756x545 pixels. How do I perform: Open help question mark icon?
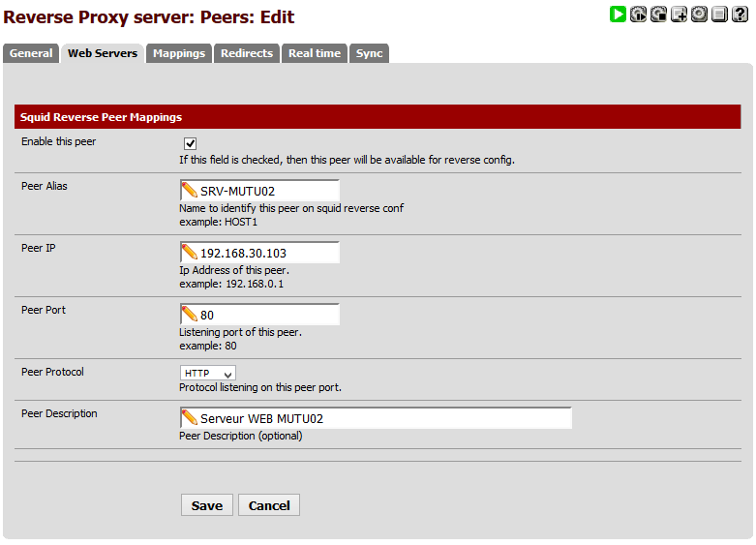click(x=740, y=14)
